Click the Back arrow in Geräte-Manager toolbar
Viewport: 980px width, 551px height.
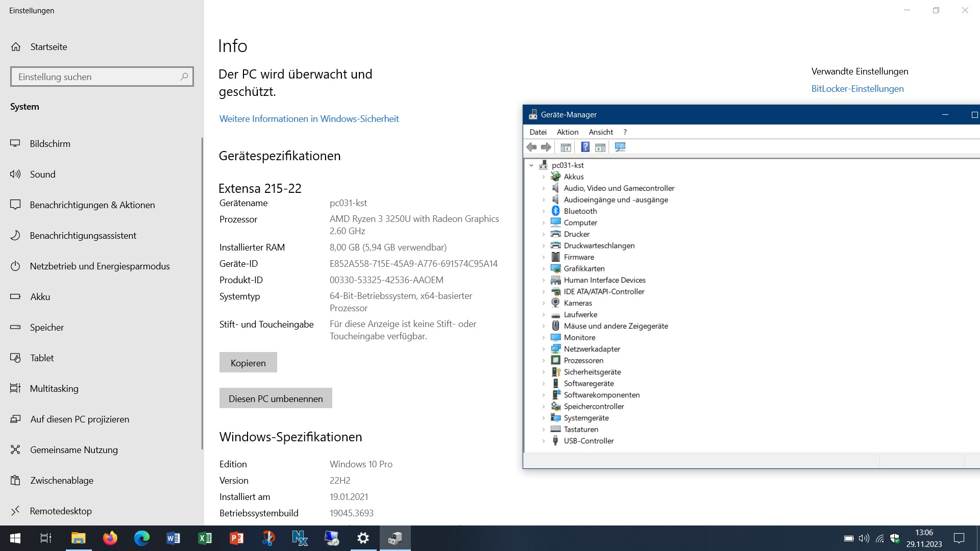[531, 147]
